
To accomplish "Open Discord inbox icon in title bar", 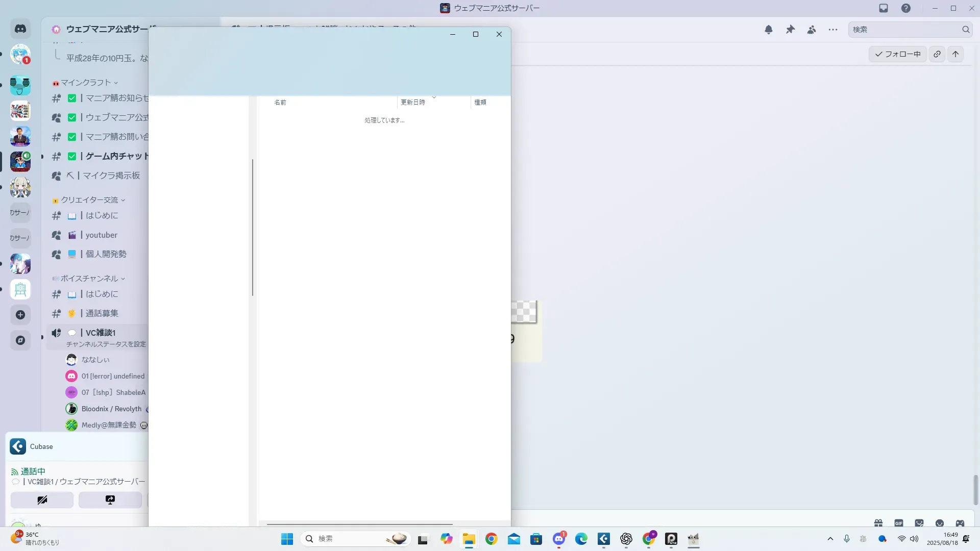I will pos(884,8).
